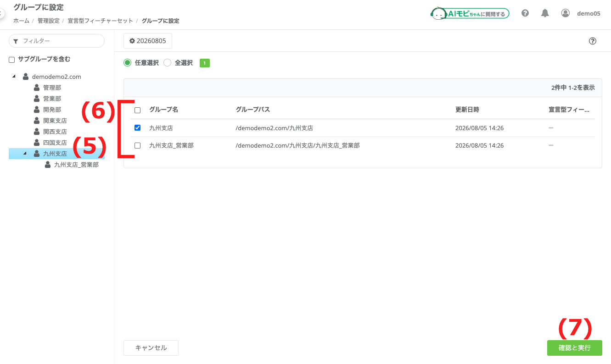Focus the フィルター input field

point(57,41)
